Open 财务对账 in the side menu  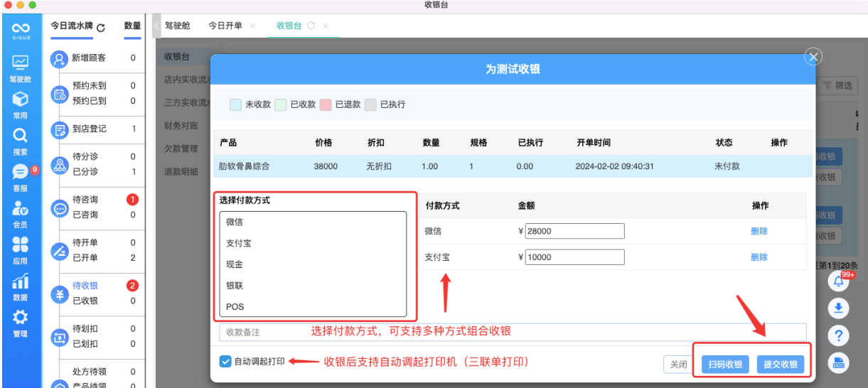[x=181, y=126]
